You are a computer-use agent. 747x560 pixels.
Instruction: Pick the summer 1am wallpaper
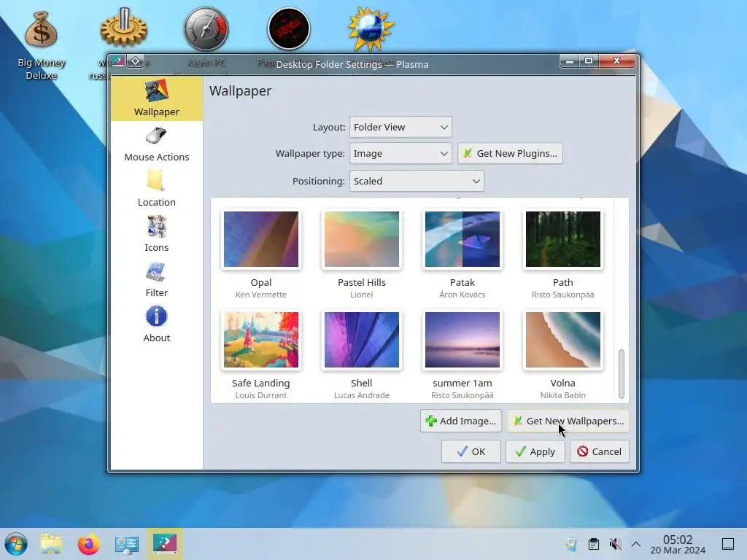462,340
